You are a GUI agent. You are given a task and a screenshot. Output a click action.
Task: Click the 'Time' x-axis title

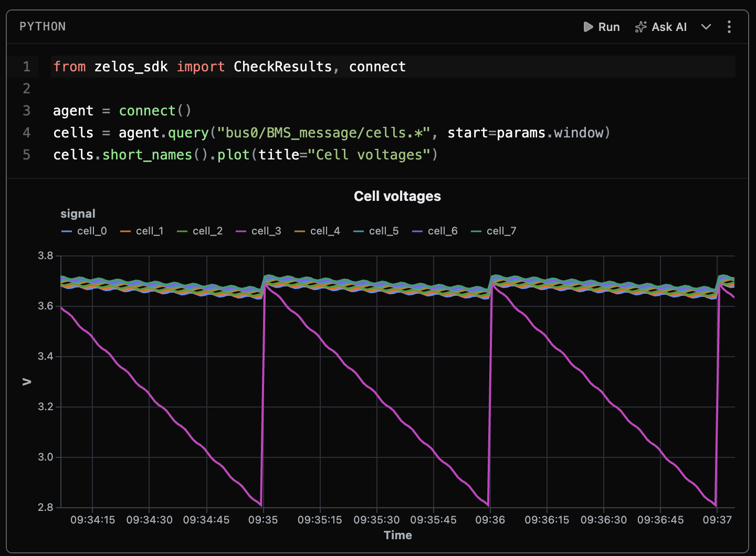[398, 535]
